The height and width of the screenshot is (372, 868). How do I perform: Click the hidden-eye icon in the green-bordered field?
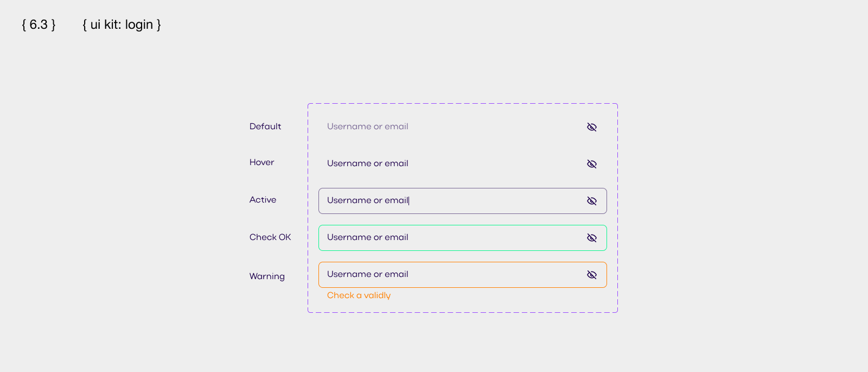click(592, 238)
